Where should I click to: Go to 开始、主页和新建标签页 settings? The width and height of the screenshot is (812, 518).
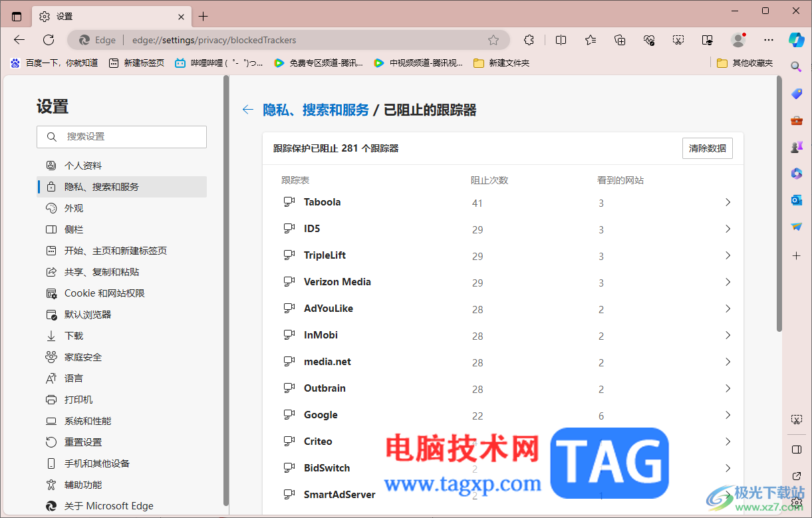(122, 251)
